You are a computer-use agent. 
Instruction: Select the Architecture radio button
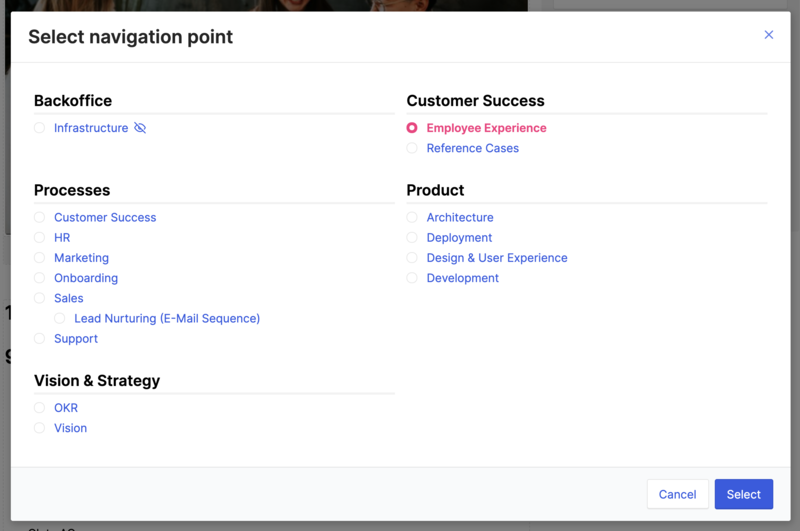(412, 217)
